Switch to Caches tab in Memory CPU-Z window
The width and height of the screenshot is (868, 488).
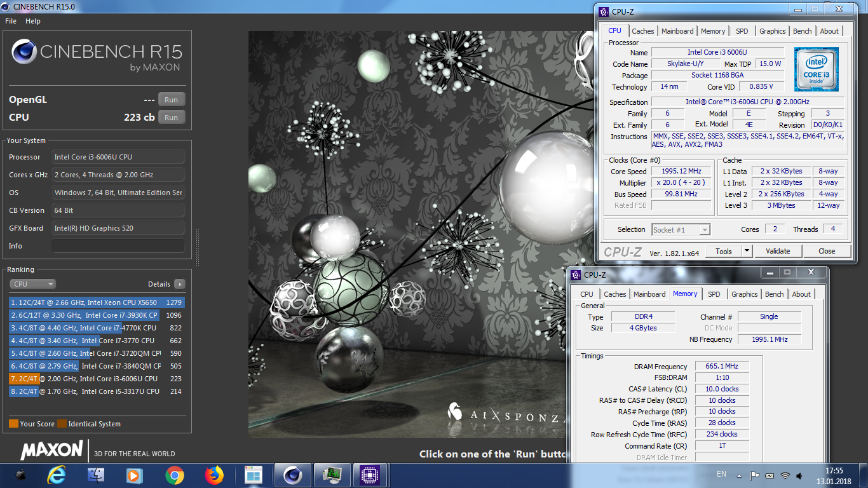pyautogui.click(x=614, y=294)
